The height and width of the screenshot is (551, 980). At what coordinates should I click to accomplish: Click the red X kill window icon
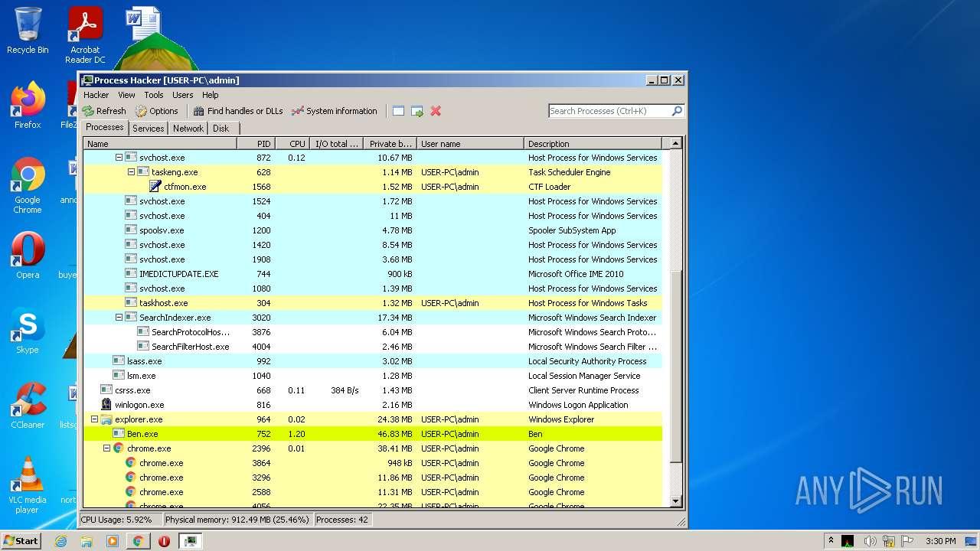(436, 111)
